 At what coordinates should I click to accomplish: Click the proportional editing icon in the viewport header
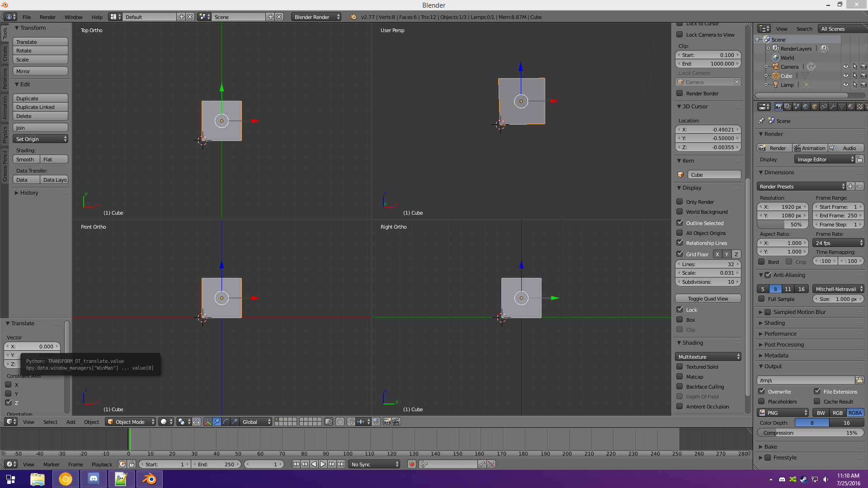point(340,422)
